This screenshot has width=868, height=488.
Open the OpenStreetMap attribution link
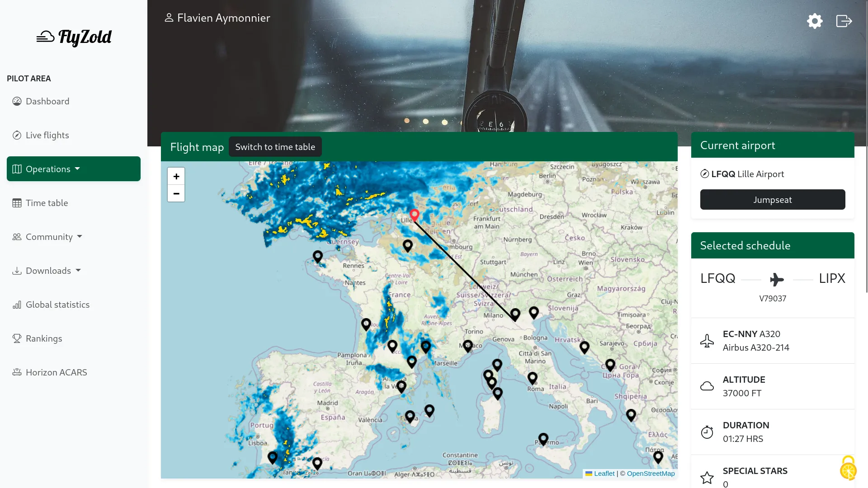(651, 473)
